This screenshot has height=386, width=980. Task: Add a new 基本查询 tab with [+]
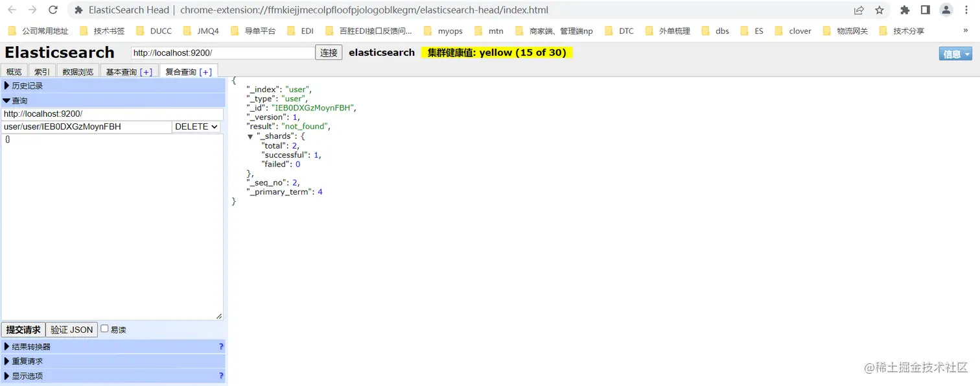click(146, 72)
